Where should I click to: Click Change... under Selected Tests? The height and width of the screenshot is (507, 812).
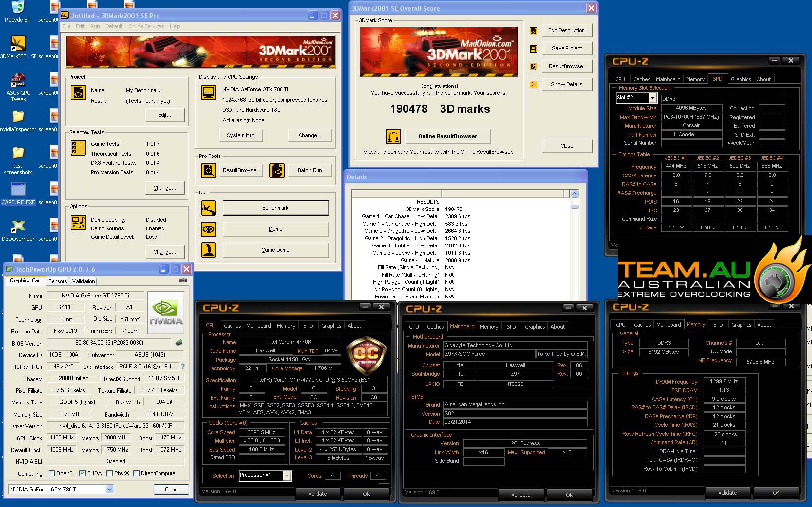165,188
